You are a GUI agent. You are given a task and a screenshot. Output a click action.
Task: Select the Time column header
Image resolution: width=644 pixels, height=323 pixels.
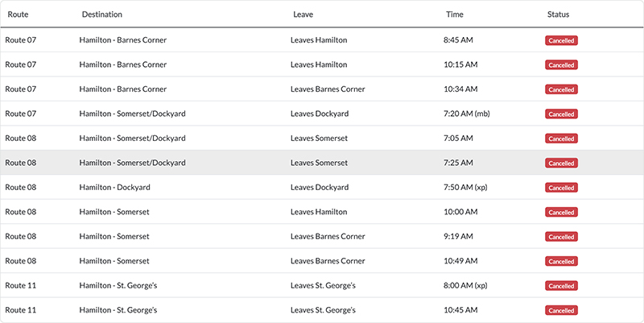(x=455, y=14)
